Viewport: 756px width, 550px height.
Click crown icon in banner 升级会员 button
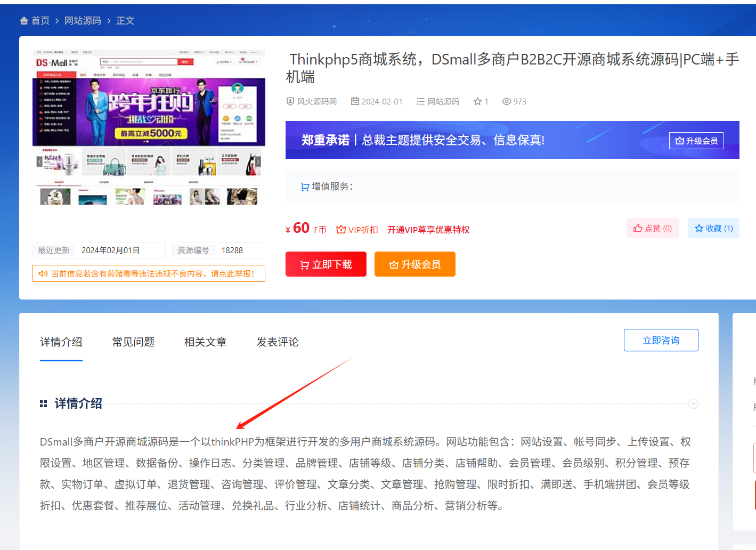(679, 141)
